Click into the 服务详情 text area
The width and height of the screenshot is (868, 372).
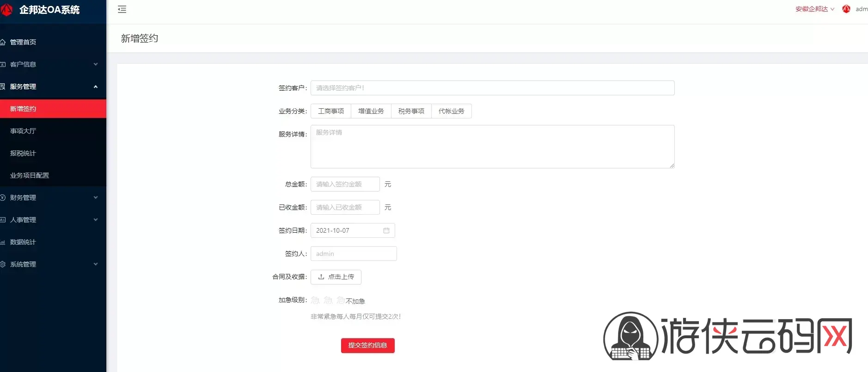[492, 146]
